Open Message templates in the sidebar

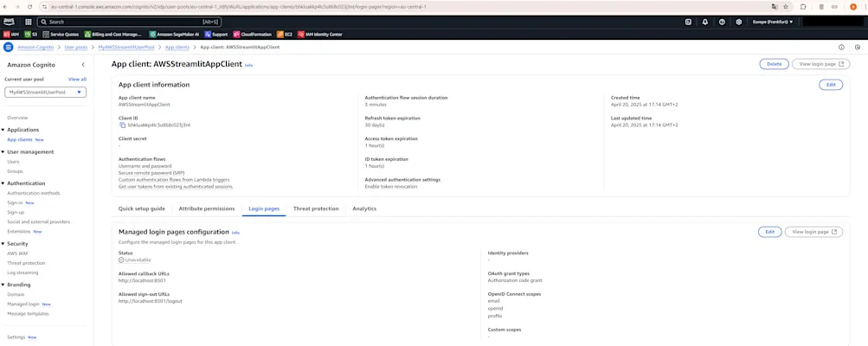[x=28, y=313]
